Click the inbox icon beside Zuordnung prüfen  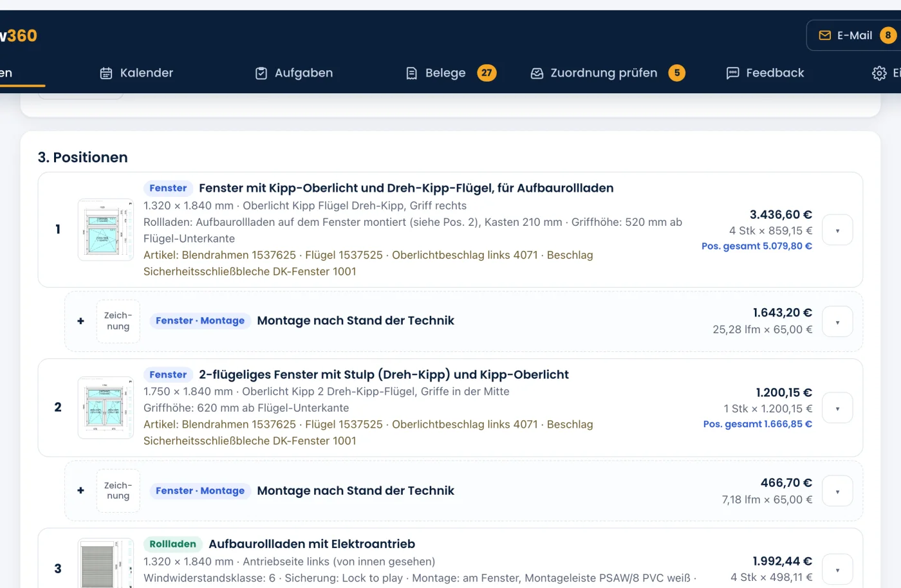point(537,73)
